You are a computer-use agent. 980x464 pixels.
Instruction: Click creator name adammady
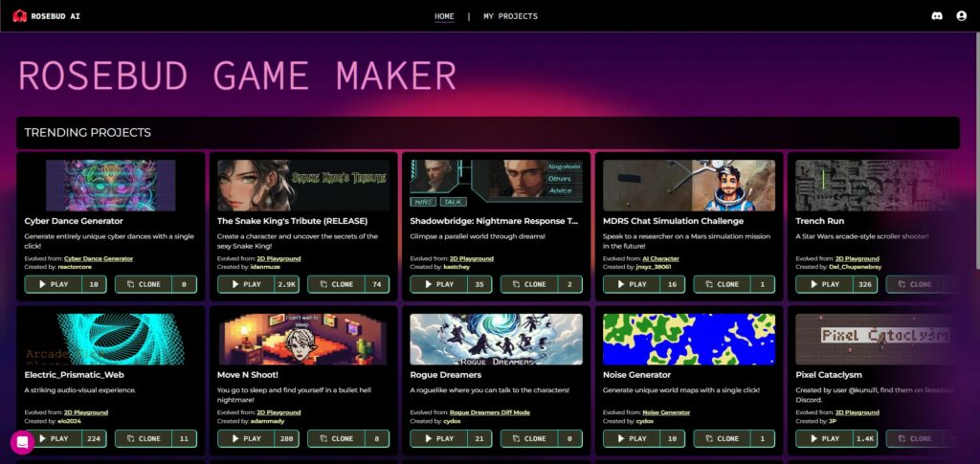[x=268, y=421]
